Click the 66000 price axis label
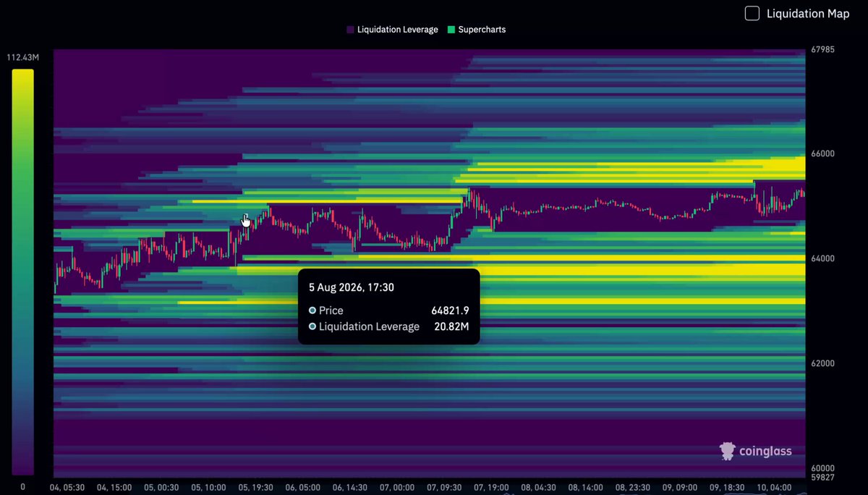 823,153
